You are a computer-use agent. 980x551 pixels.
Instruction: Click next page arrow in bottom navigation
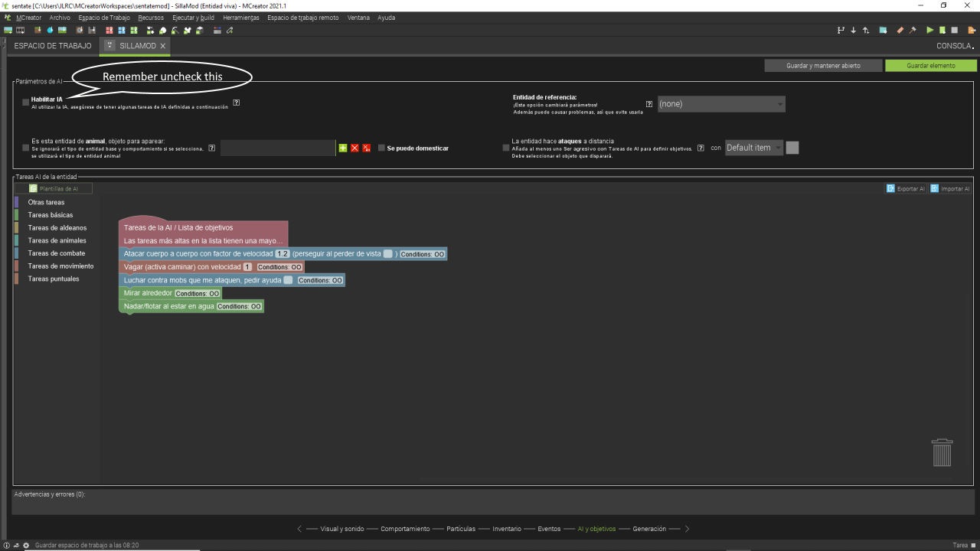(x=687, y=529)
